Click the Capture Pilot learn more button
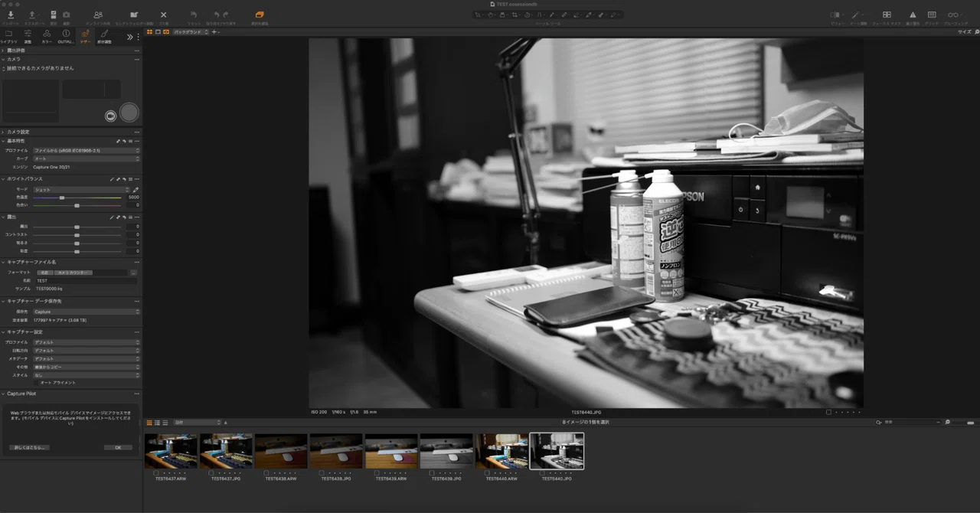The height and width of the screenshot is (513, 980). (x=29, y=447)
